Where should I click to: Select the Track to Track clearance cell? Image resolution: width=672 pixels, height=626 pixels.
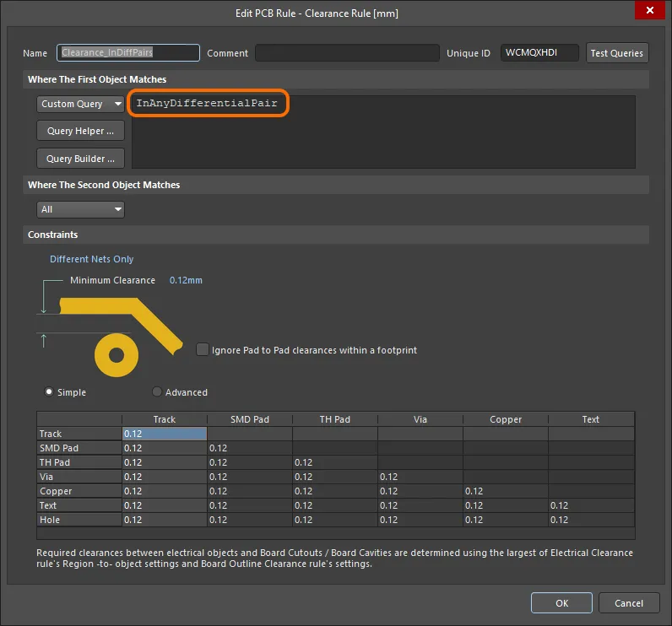click(165, 434)
